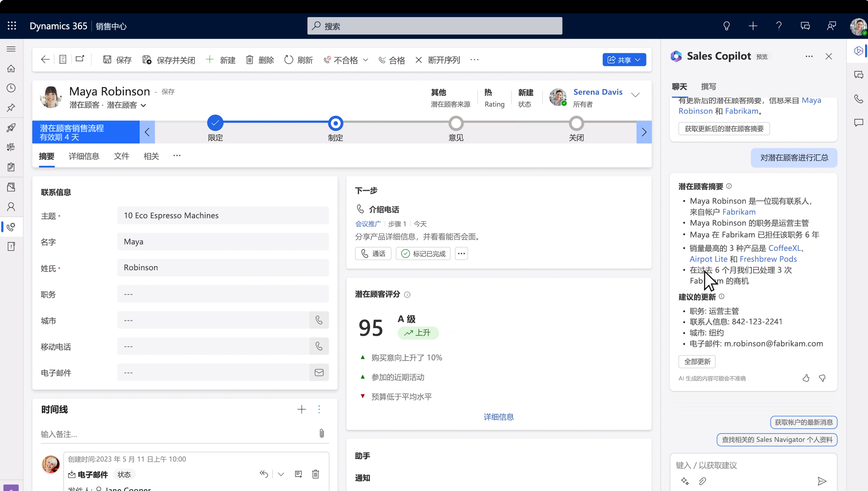Click 保存并关闭 in command bar
868x491 pixels.
pyautogui.click(x=169, y=60)
